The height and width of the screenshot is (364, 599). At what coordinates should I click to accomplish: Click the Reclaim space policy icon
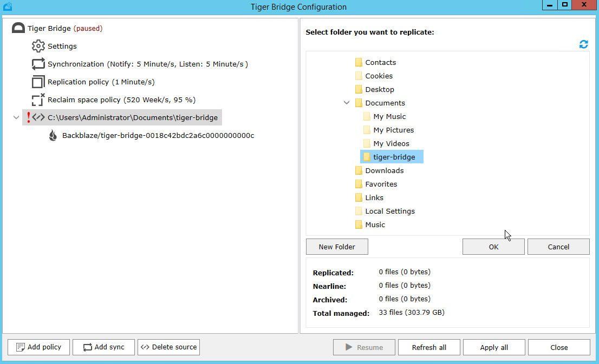(38, 100)
